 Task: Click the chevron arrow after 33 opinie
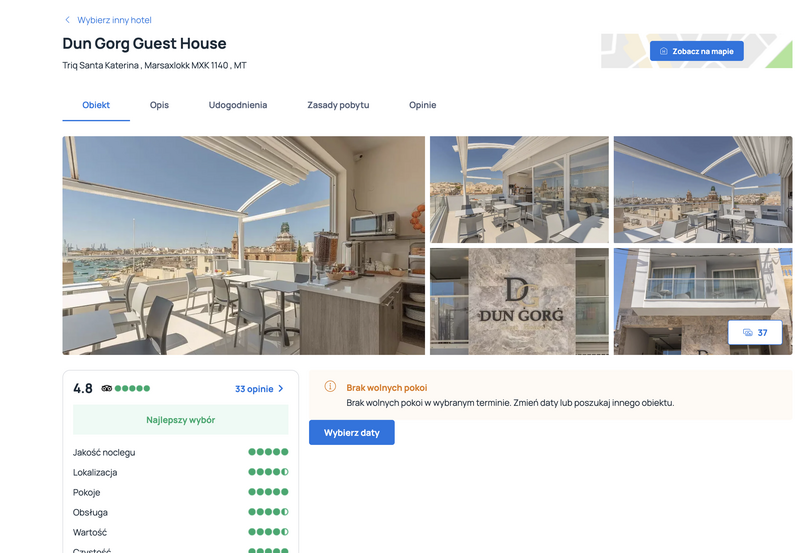[x=281, y=389]
